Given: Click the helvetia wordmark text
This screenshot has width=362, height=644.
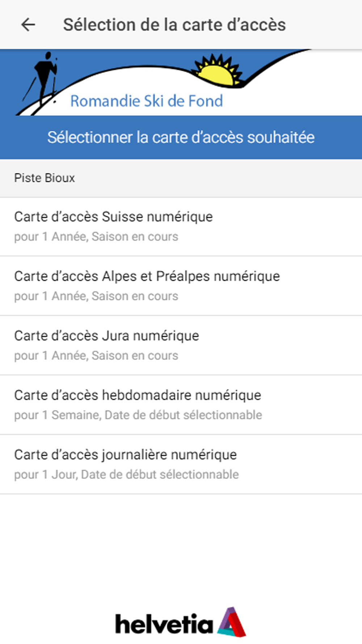Looking at the screenshot, I should coord(164,624).
